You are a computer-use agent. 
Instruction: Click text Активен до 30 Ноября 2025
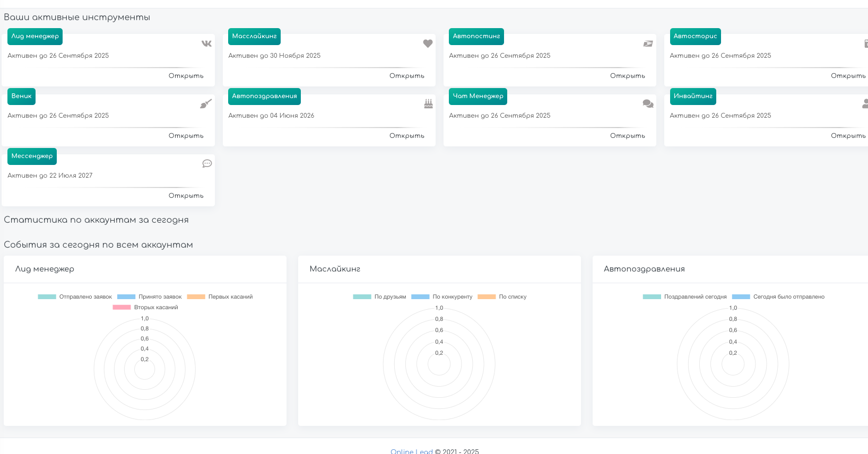click(274, 56)
